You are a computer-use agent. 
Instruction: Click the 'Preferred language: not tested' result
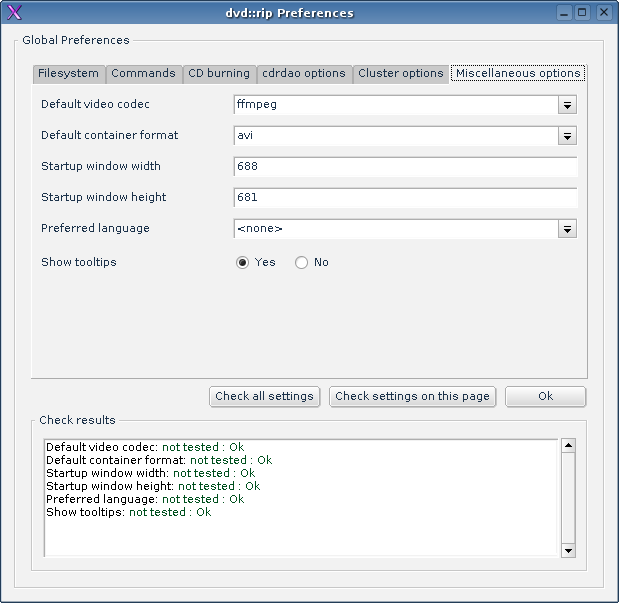pyautogui.click(x=145, y=499)
